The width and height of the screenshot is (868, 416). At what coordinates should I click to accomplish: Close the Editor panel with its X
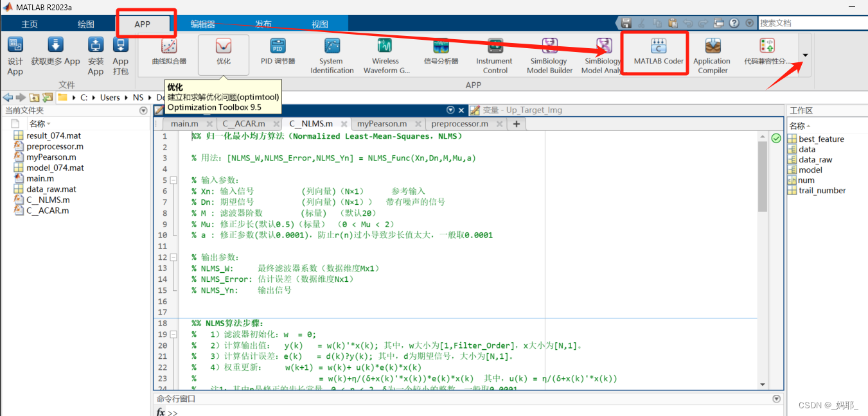(462, 110)
